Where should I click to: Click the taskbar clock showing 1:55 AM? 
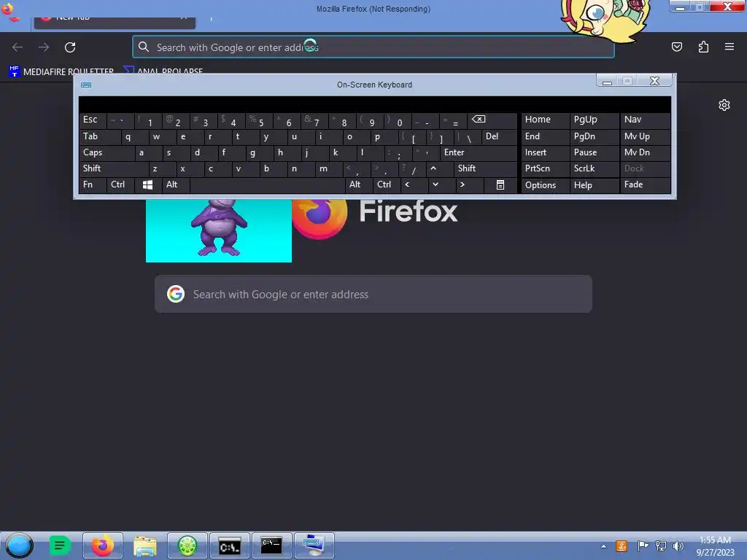tap(715, 546)
